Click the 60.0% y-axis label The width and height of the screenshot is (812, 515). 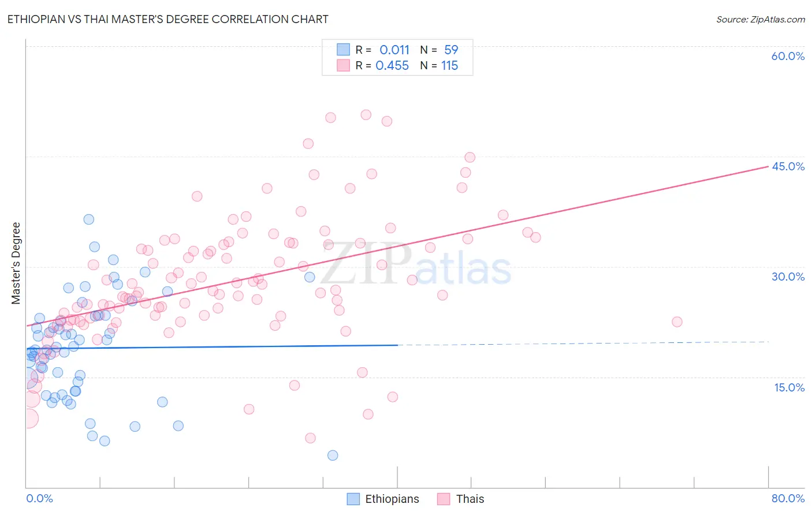click(x=788, y=56)
